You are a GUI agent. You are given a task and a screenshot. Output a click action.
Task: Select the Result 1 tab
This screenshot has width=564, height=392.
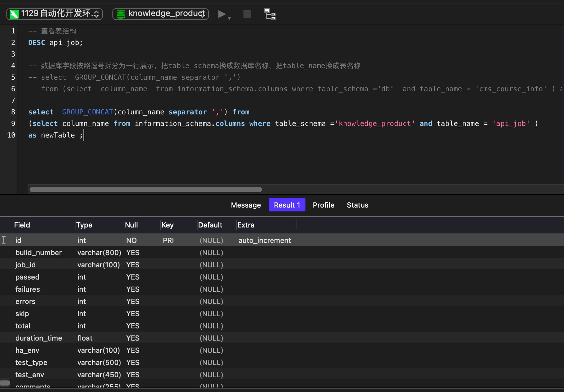[x=287, y=205]
